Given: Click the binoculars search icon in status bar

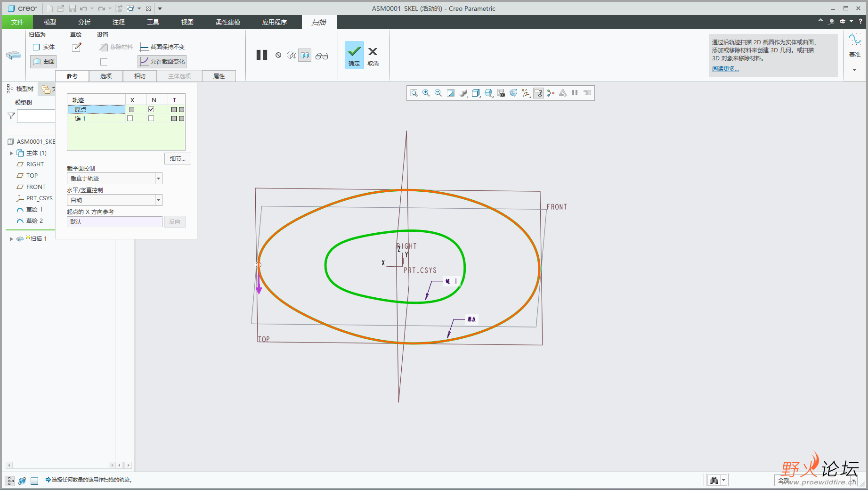Looking at the screenshot, I should (x=714, y=480).
